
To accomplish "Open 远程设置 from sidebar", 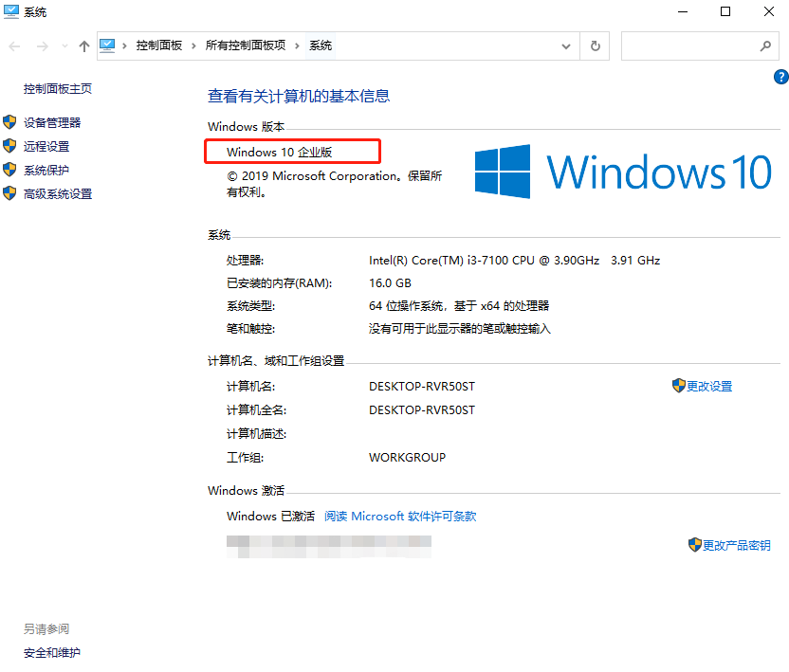I will point(46,146).
